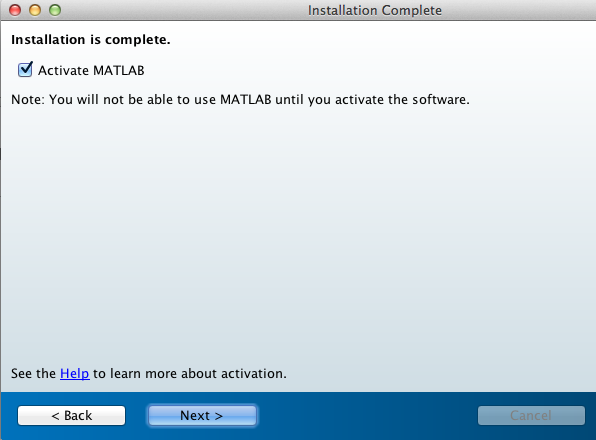Viewport: 596px width, 440px height.
Task: Click 'See the' text before Help link
Action: 33,374
